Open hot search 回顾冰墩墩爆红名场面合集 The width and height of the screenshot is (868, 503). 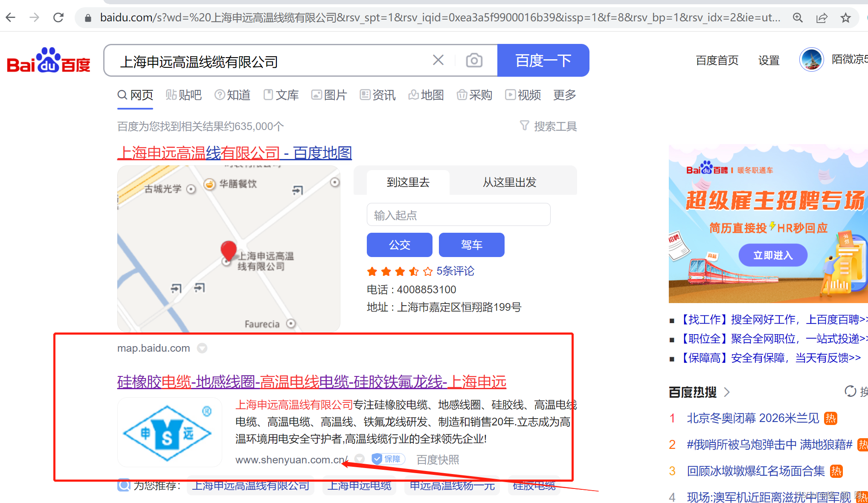pyautogui.click(x=756, y=471)
